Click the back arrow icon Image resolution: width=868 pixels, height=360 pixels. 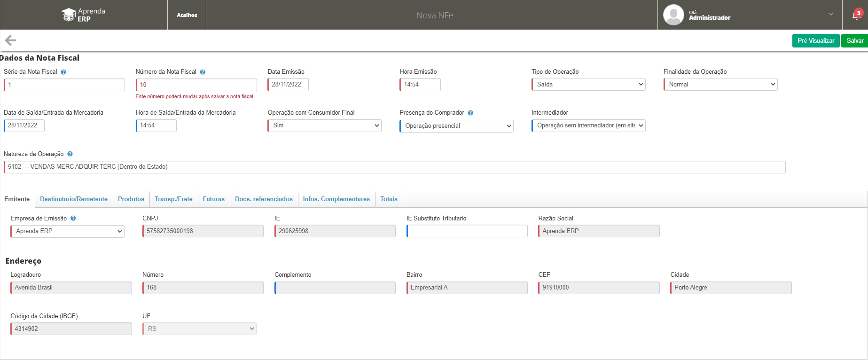[10, 40]
